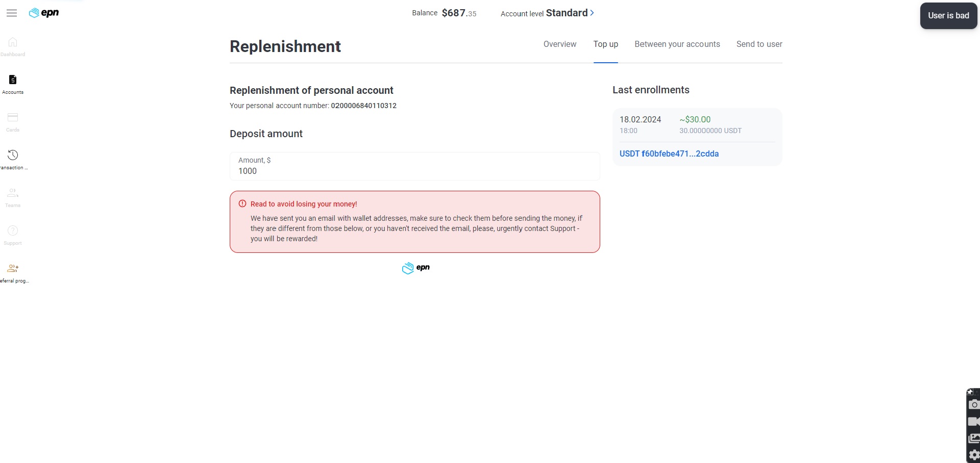The image size is (980, 463).
Task: Switch to the Overview tab
Action: (560, 44)
